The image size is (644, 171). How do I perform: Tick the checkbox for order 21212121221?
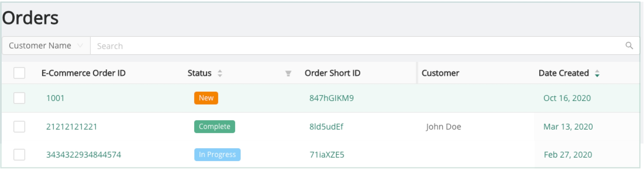(x=19, y=127)
